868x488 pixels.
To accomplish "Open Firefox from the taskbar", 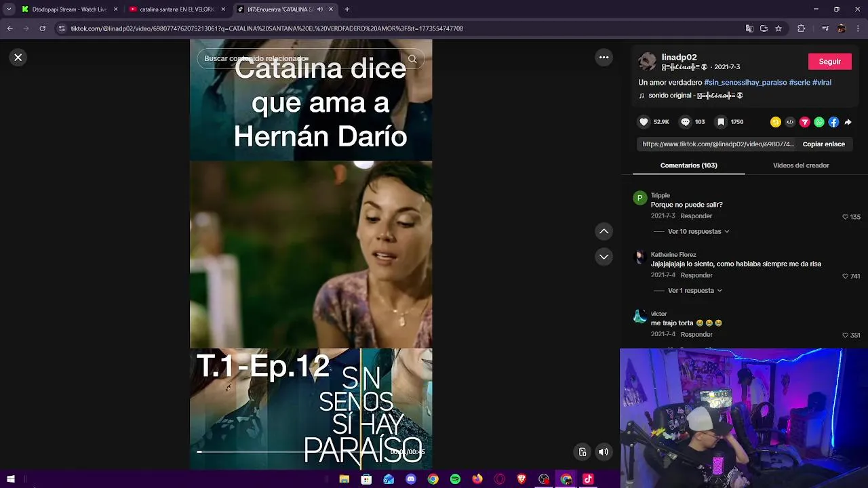I will (477, 479).
